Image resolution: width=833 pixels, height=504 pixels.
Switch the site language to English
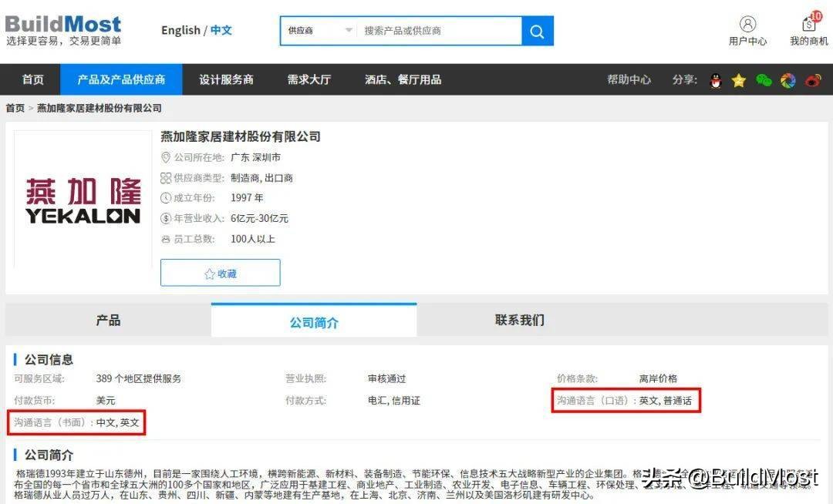point(180,29)
